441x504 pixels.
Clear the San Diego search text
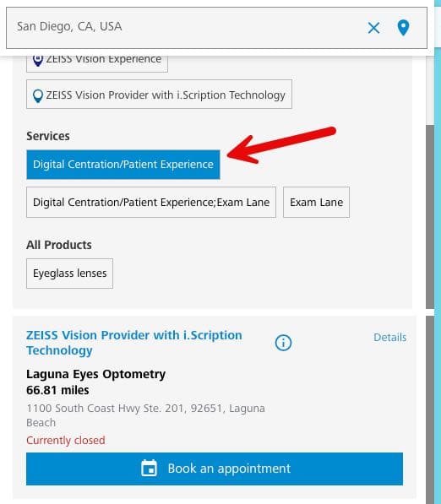(x=373, y=28)
